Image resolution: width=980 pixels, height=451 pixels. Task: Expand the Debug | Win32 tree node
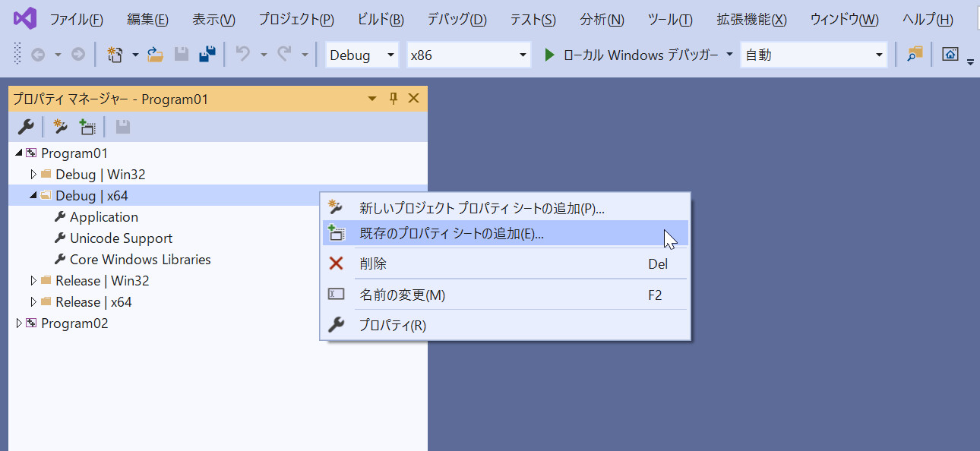coord(33,175)
